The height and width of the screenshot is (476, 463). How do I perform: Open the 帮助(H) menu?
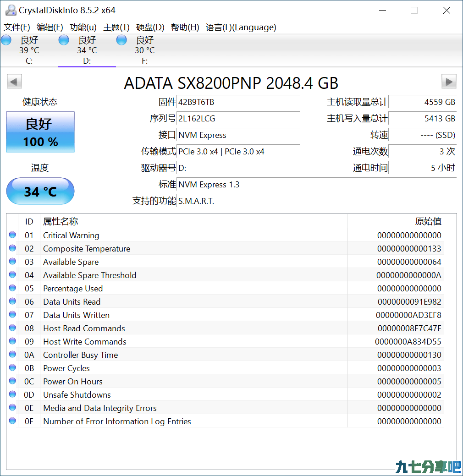185,27
